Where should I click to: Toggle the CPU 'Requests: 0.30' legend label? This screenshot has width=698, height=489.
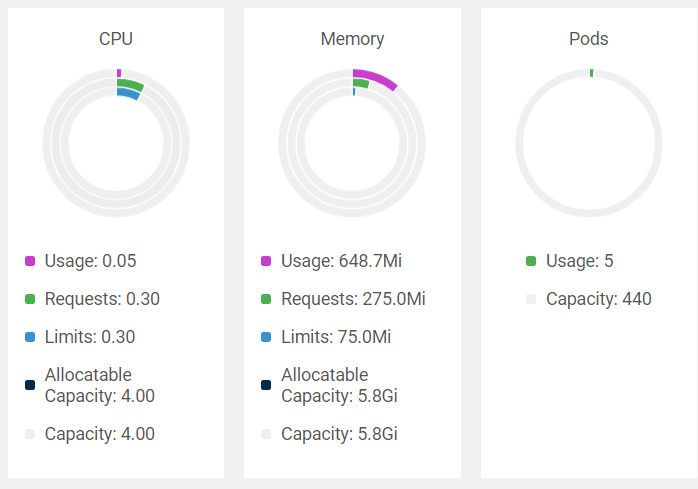click(102, 299)
